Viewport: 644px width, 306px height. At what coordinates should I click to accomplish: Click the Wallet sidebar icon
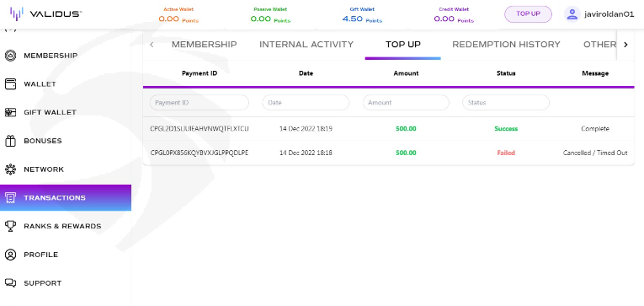(10, 84)
